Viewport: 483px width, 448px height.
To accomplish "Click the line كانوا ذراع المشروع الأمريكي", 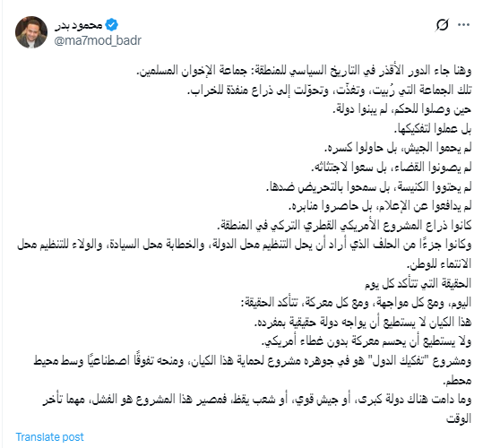I will coord(345,226).
